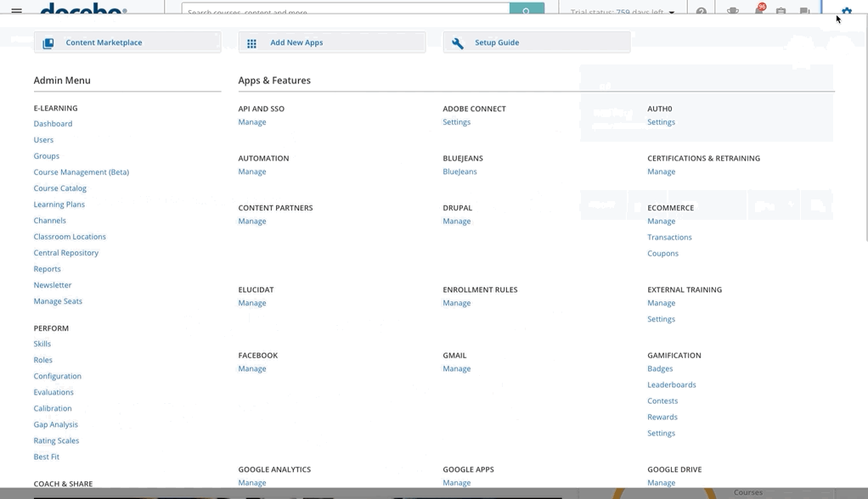Open the hamburger main menu icon
The height and width of the screenshot is (499, 868).
tap(17, 10)
